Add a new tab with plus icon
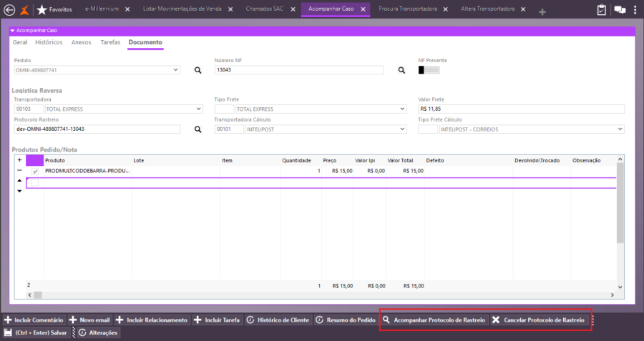 point(542,12)
